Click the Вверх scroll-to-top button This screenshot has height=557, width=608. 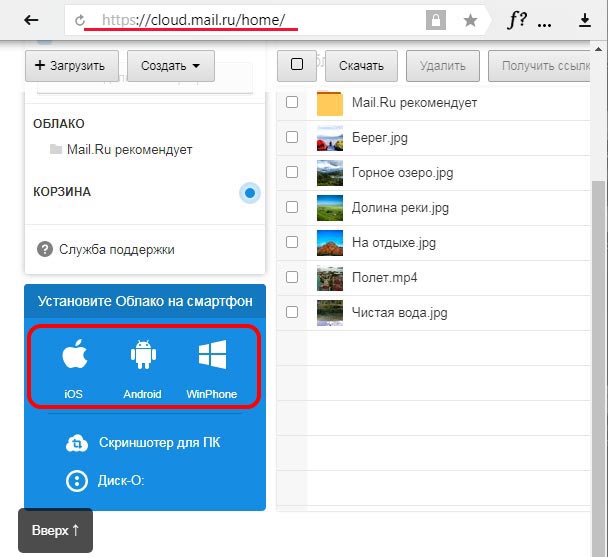coord(55,530)
